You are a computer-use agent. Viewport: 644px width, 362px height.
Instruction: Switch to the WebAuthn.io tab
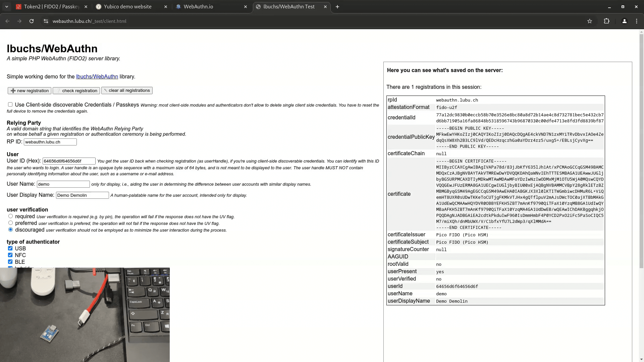212,7
